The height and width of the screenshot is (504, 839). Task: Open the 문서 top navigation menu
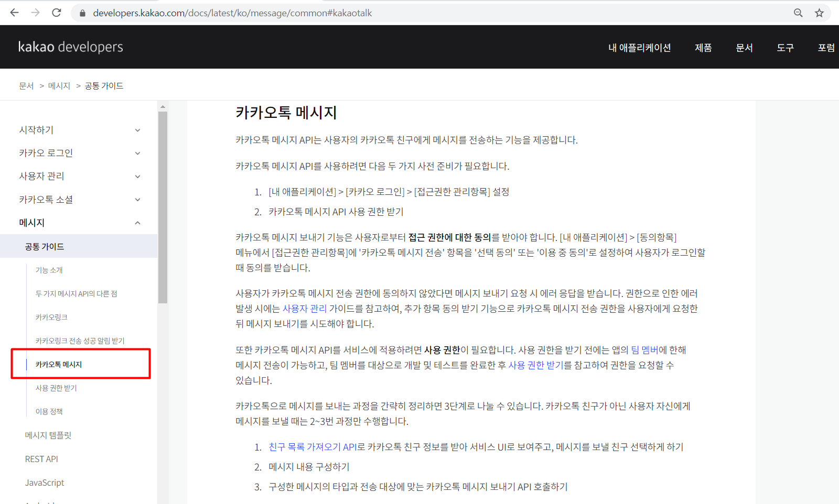(744, 48)
